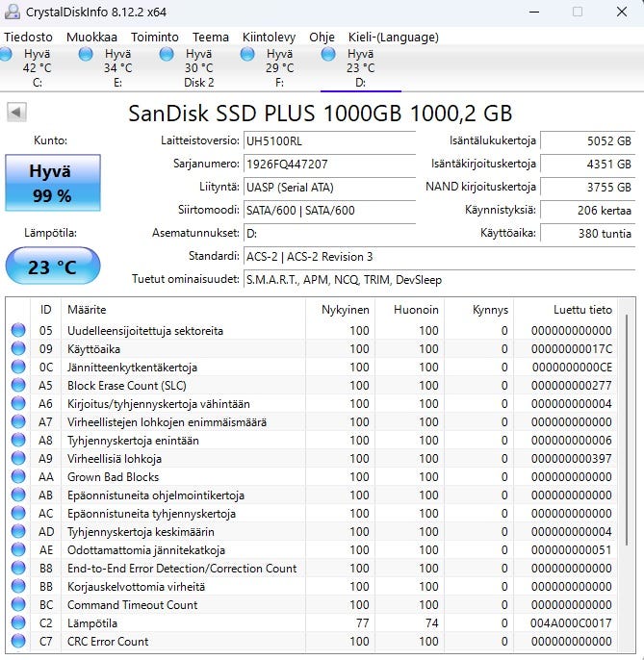Click blue status orb for attribute 05

[x=19, y=331]
